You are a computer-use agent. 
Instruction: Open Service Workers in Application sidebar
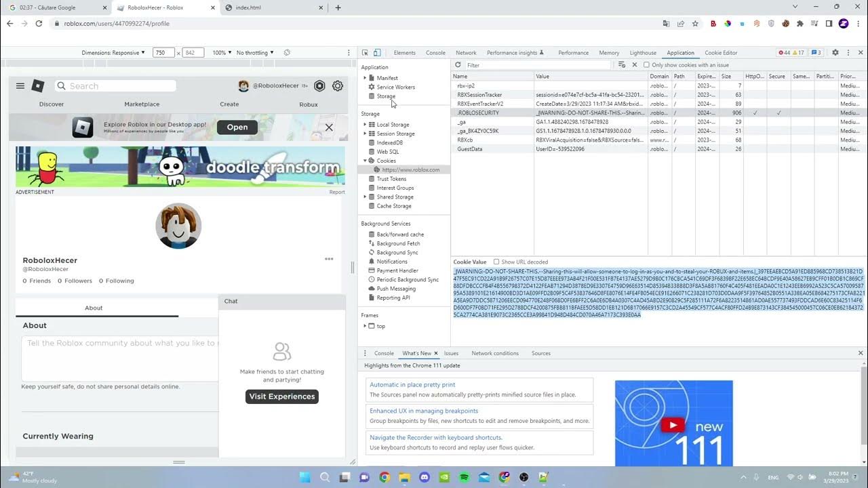tap(395, 87)
